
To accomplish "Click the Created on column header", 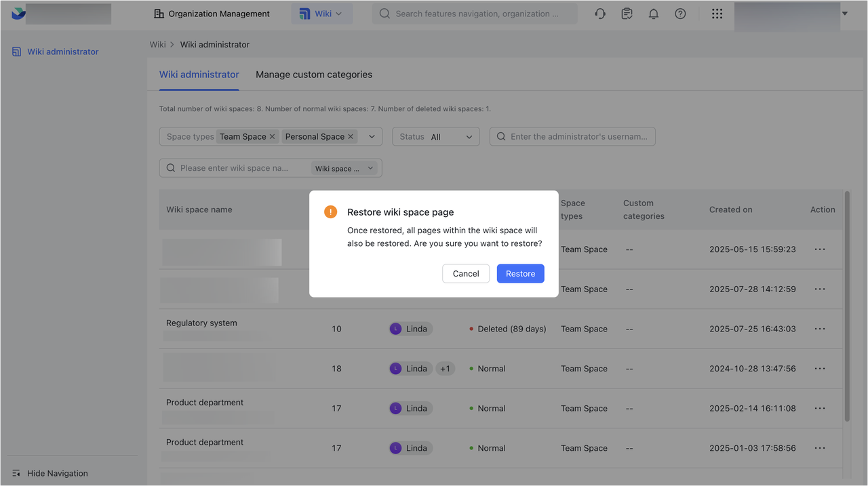I will (x=731, y=209).
